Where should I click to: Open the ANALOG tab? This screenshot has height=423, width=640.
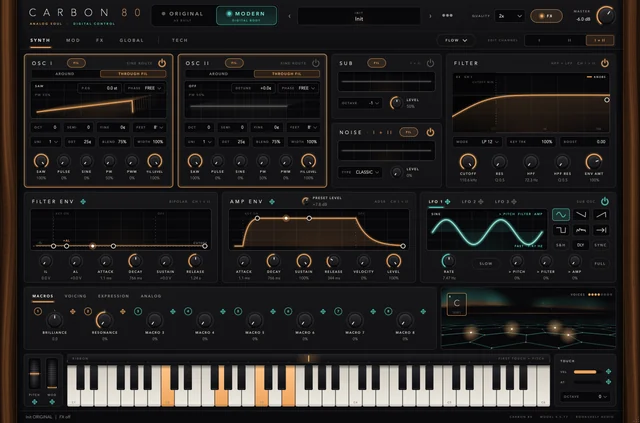(x=151, y=296)
